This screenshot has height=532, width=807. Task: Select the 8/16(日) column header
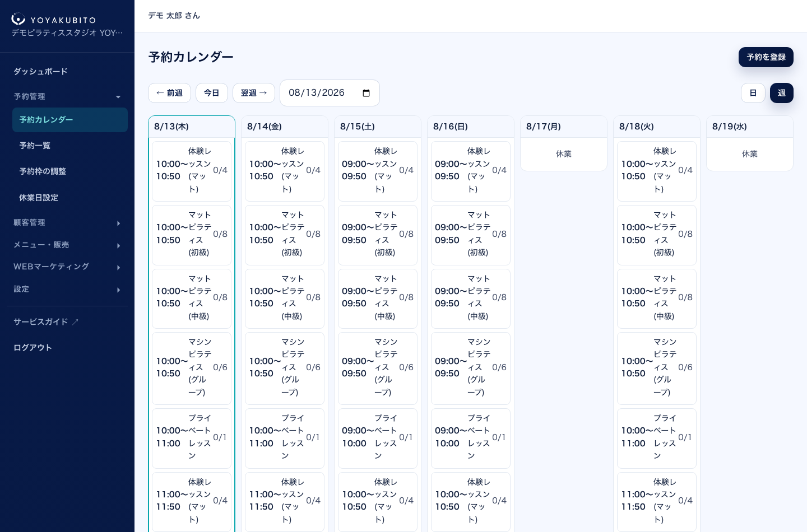click(471, 127)
